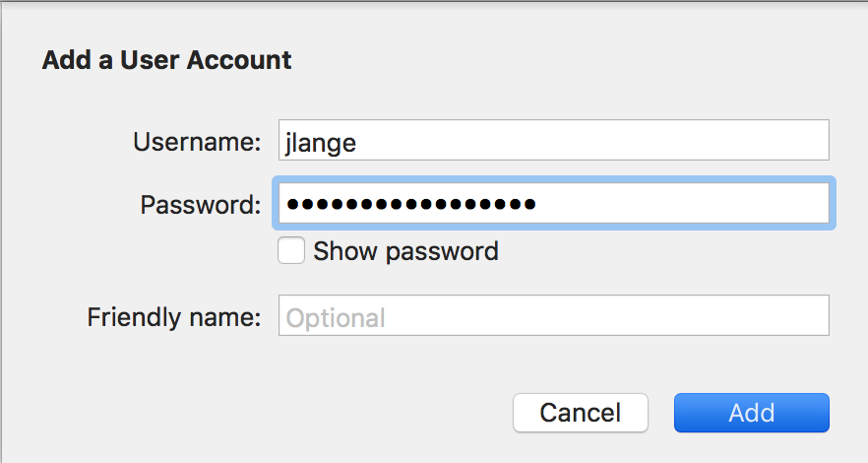Click blank area right of the dialog heading
Viewport: 868px width, 463px height.
(571, 60)
